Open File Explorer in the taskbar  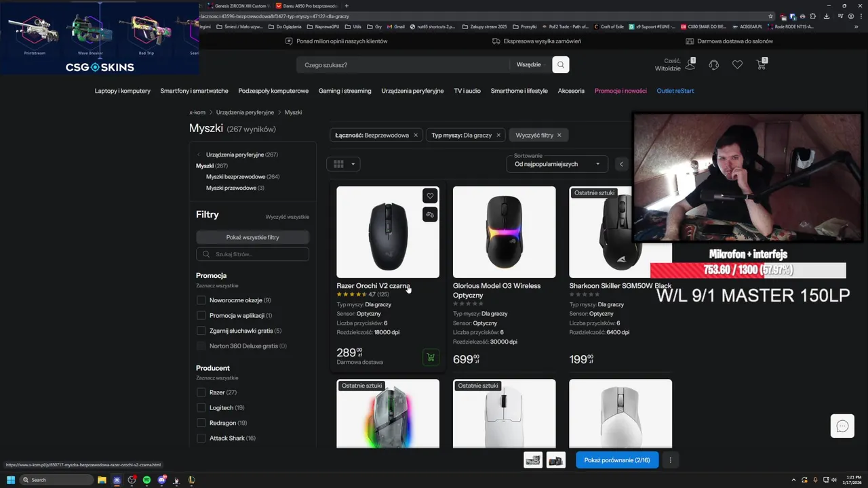102,480
